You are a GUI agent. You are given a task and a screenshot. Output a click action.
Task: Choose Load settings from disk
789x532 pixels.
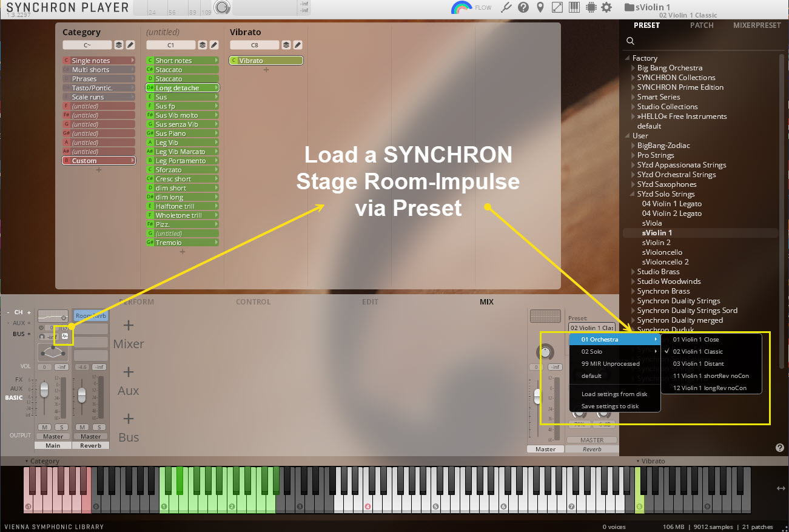pyautogui.click(x=614, y=394)
